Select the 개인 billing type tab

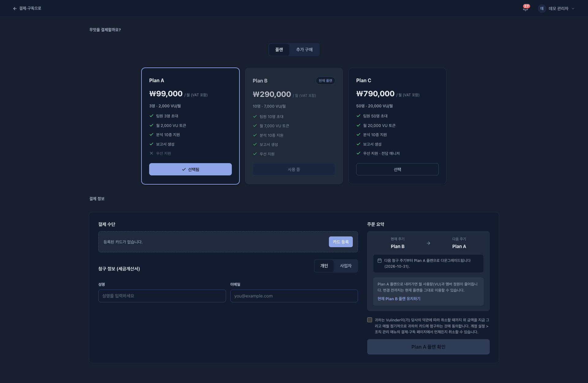pyautogui.click(x=324, y=266)
